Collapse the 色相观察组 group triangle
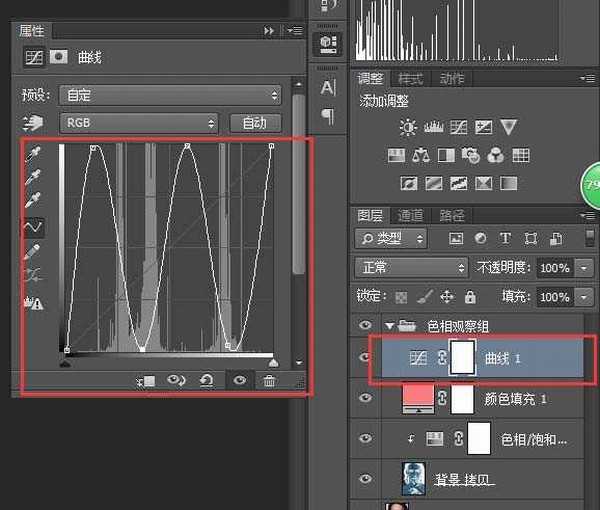The height and width of the screenshot is (510, 600). (389, 325)
